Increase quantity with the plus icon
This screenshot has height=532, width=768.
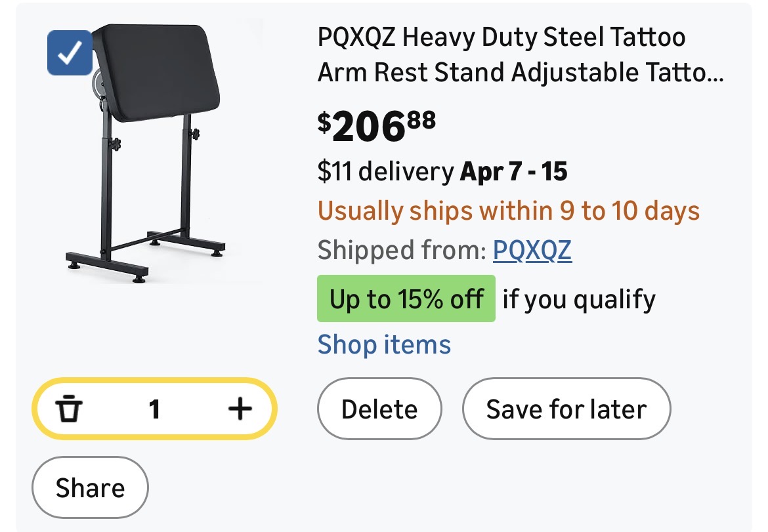240,410
